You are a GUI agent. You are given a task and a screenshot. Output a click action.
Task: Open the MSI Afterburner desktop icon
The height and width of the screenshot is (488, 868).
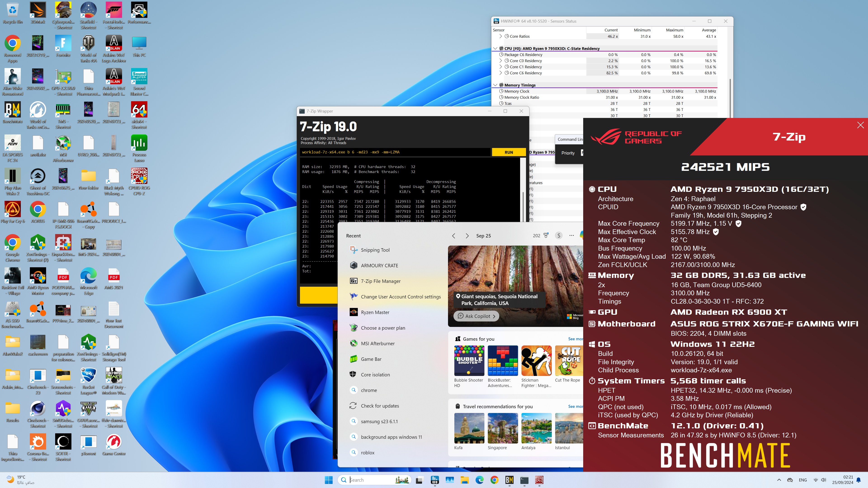[63, 148]
